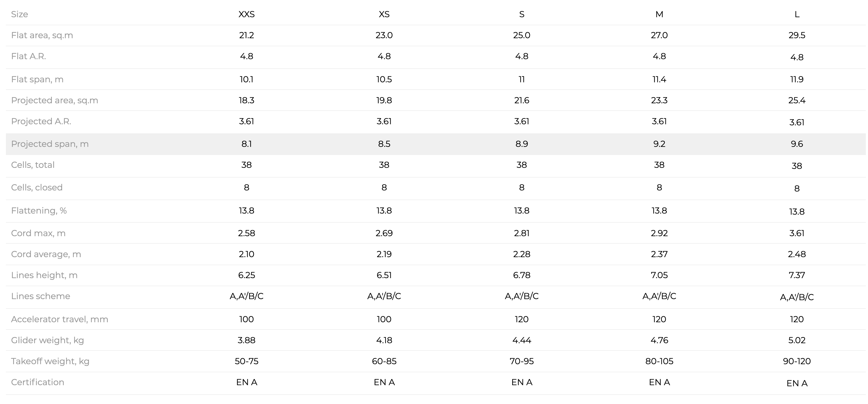Click the Flat area, sq.m row label
Viewport: 868px width, 404px height.
[42, 35]
